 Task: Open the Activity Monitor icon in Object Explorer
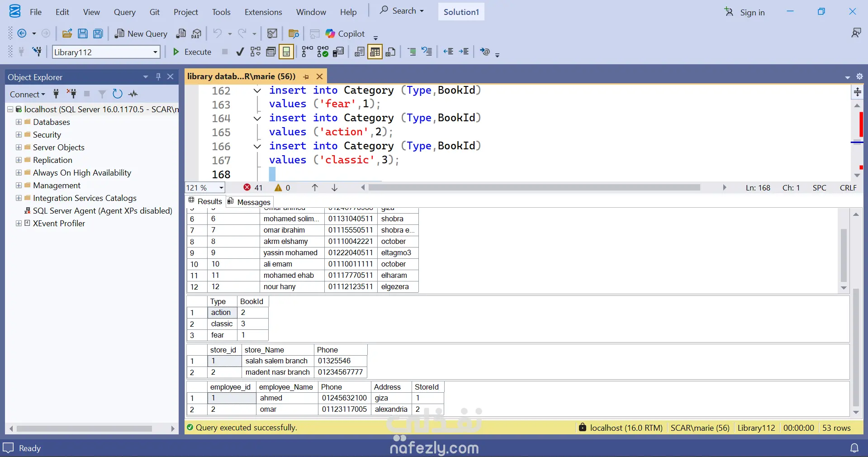133,94
